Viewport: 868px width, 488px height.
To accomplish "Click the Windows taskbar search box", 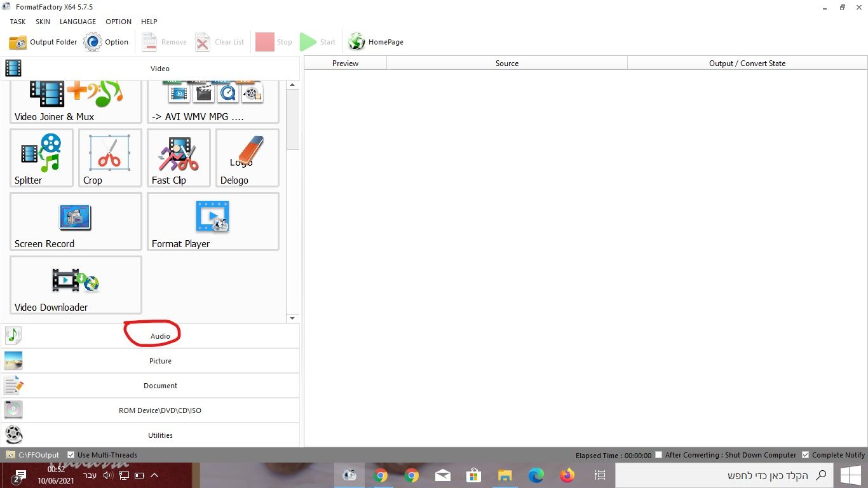I will click(x=723, y=475).
